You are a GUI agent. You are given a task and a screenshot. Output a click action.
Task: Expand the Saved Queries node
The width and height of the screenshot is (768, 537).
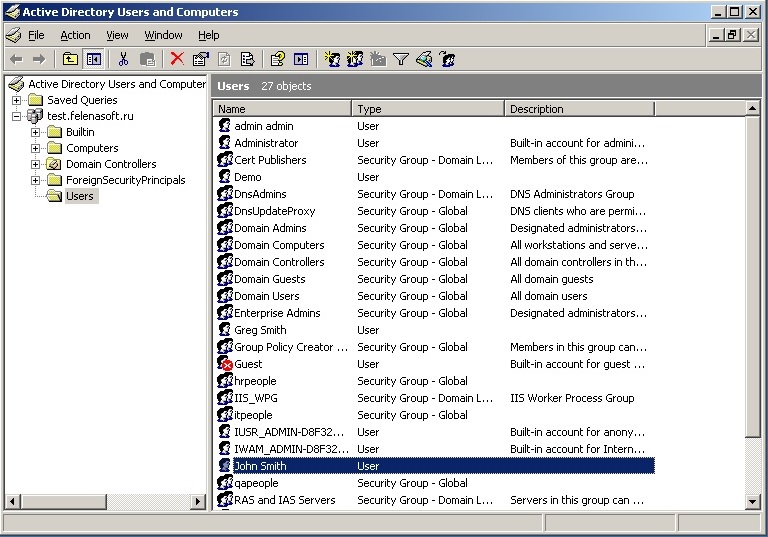coord(16,100)
